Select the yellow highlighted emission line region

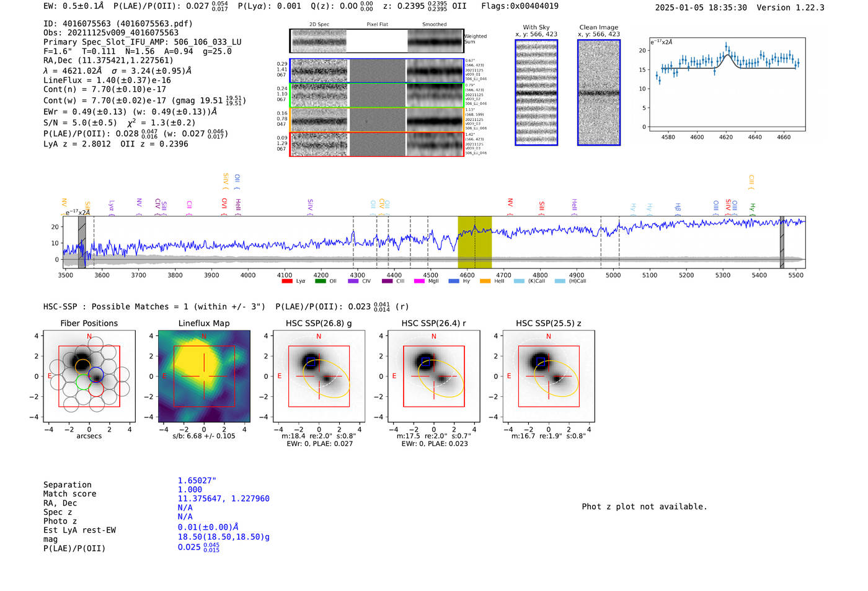point(475,242)
